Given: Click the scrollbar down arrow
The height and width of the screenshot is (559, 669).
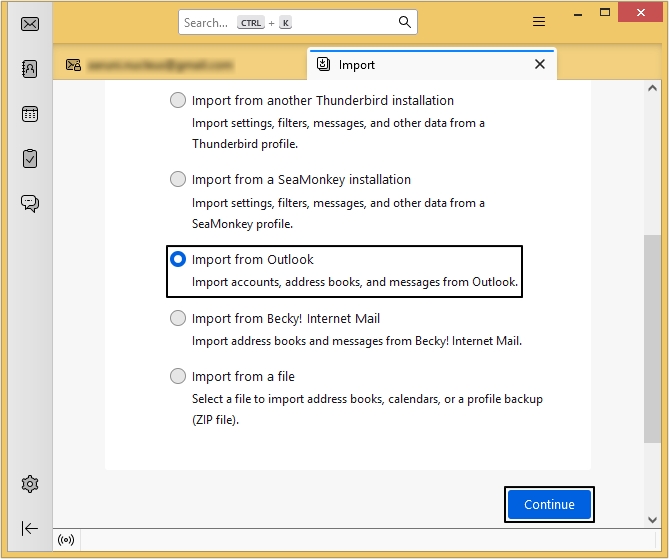Looking at the screenshot, I should pyautogui.click(x=652, y=519).
